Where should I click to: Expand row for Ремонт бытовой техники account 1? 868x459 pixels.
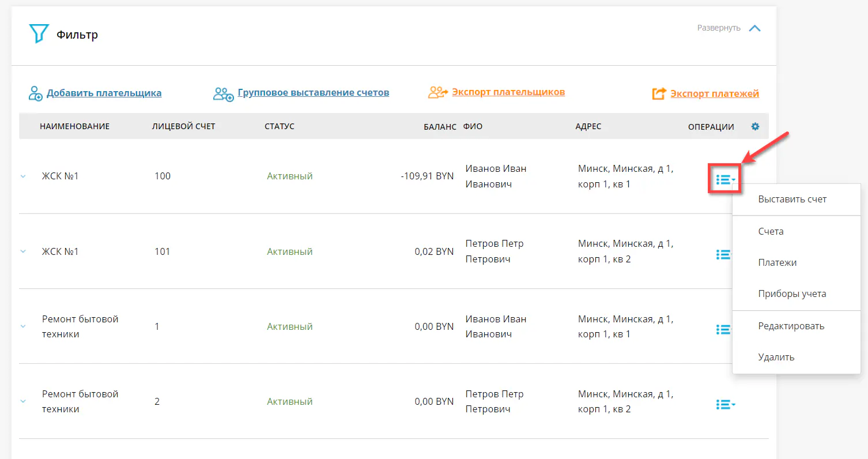24,326
